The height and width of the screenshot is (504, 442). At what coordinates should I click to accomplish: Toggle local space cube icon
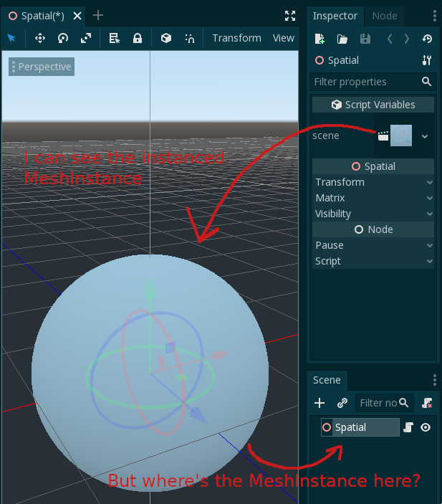(166, 38)
